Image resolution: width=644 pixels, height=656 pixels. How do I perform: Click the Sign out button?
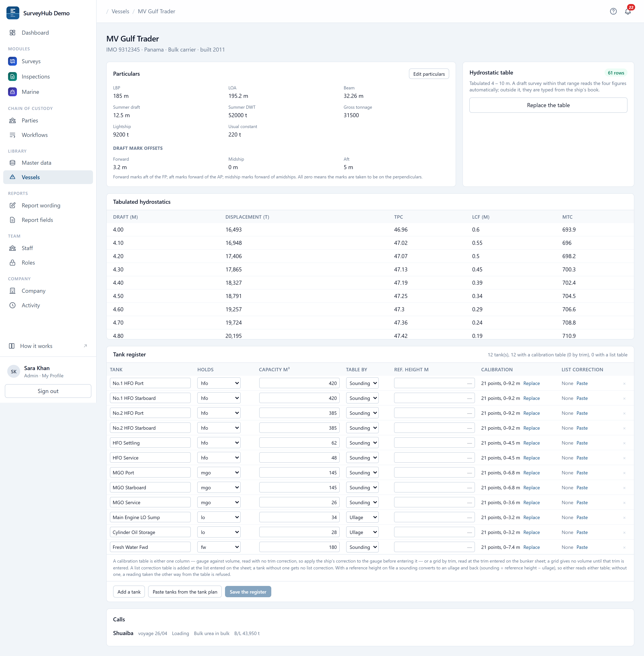(x=48, y=391)
